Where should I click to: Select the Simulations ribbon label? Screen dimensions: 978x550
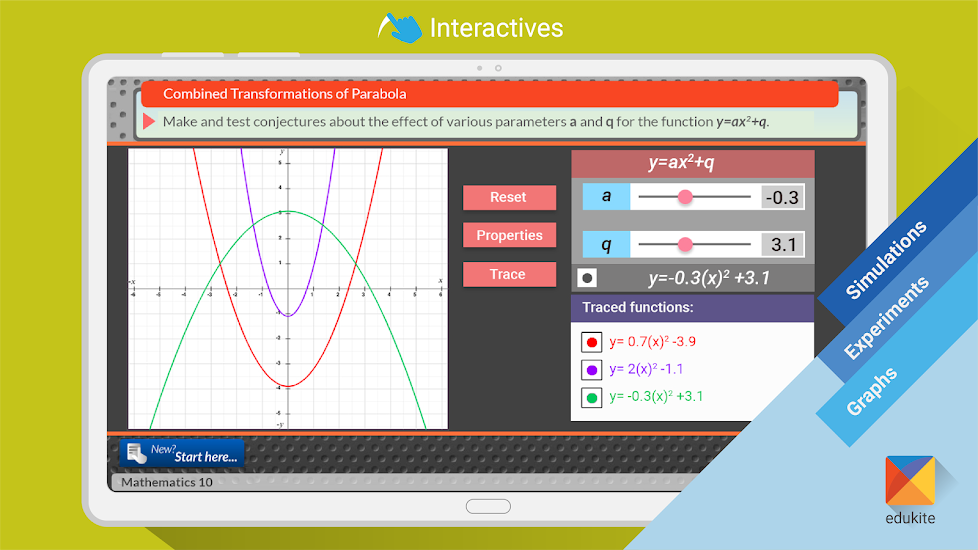tap(886, 260)
